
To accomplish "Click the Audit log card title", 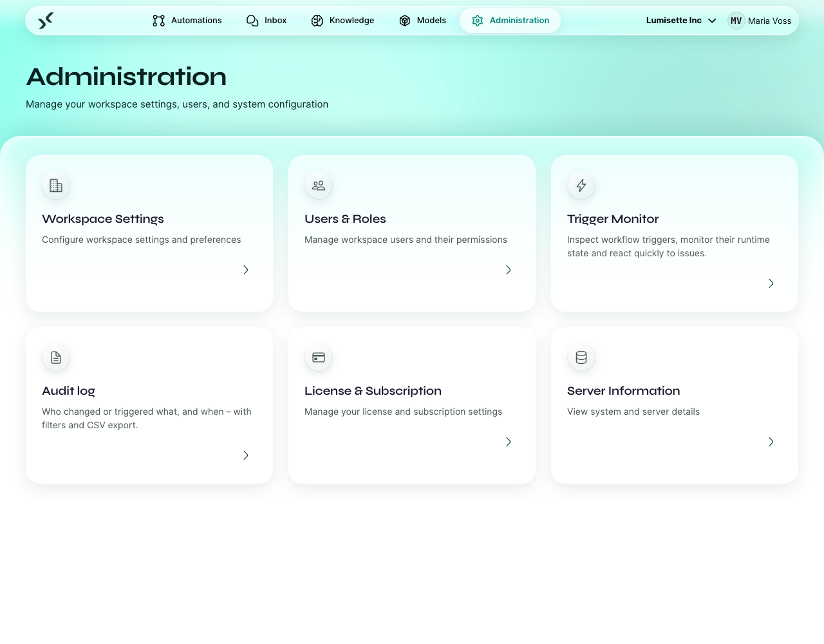I will 68,391.
